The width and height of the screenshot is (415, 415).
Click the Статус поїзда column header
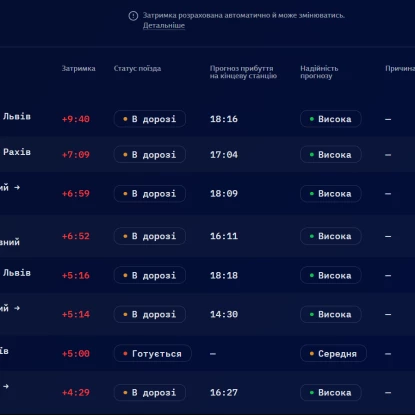(x=137, y=69)
